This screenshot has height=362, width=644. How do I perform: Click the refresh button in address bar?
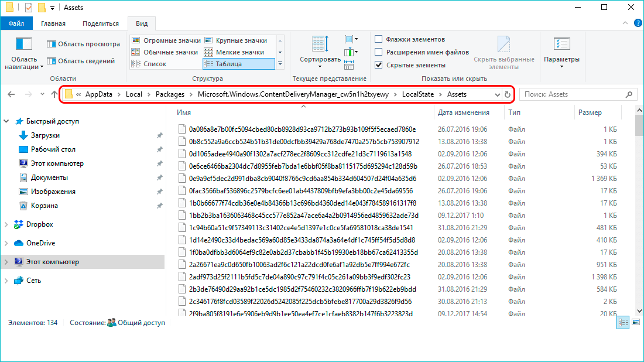pyautogui.click(x=507, y=94)
